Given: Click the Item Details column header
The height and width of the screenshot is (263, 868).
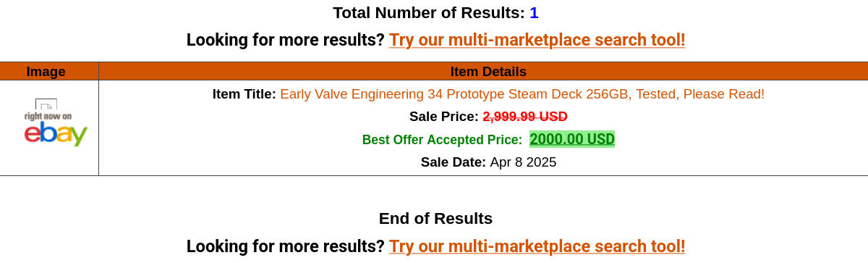Looking at the screenshot, I should (x=488, y=72).
